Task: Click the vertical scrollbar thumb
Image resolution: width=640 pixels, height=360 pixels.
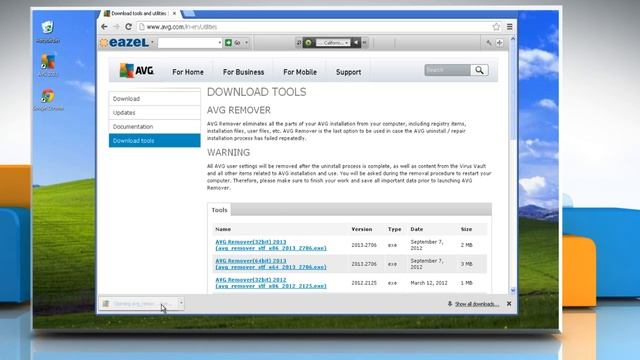Action: [x=513, y=91]
